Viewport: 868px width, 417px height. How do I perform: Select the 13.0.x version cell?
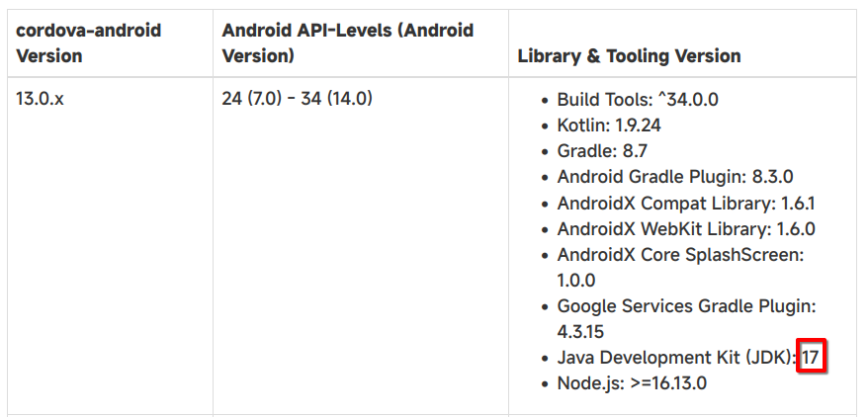click(x=41, y=99)
